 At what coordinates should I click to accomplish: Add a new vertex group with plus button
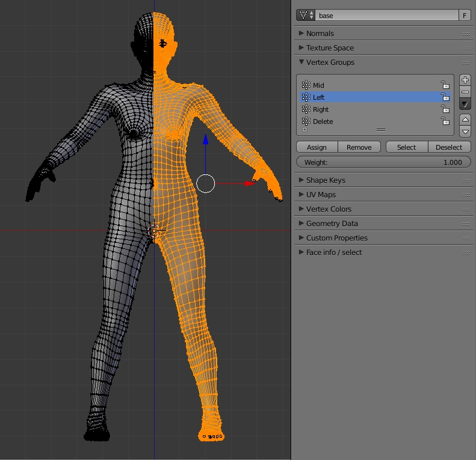click(x=465, y=80)
